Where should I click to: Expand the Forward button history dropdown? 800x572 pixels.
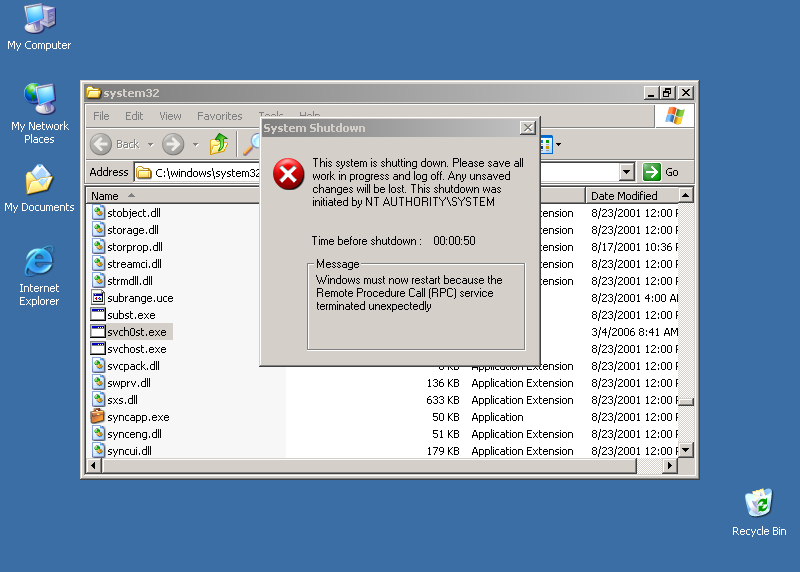(x=195, y=145)
